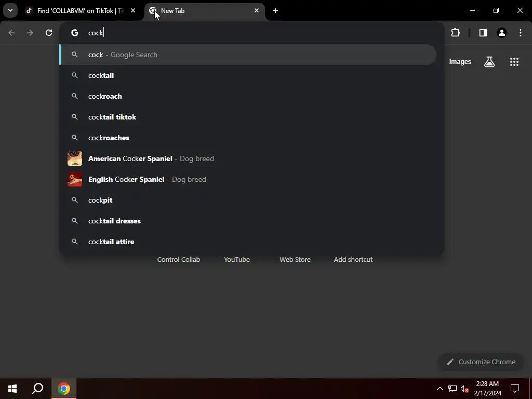Click the Google G icon in address bar
This screenshot has height=399, width=532.
click(x=75, y=33)
